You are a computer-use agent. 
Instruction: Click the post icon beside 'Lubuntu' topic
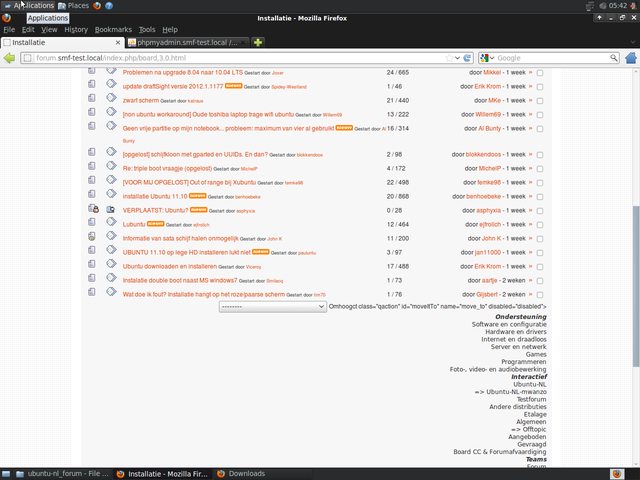click(91, 222)
